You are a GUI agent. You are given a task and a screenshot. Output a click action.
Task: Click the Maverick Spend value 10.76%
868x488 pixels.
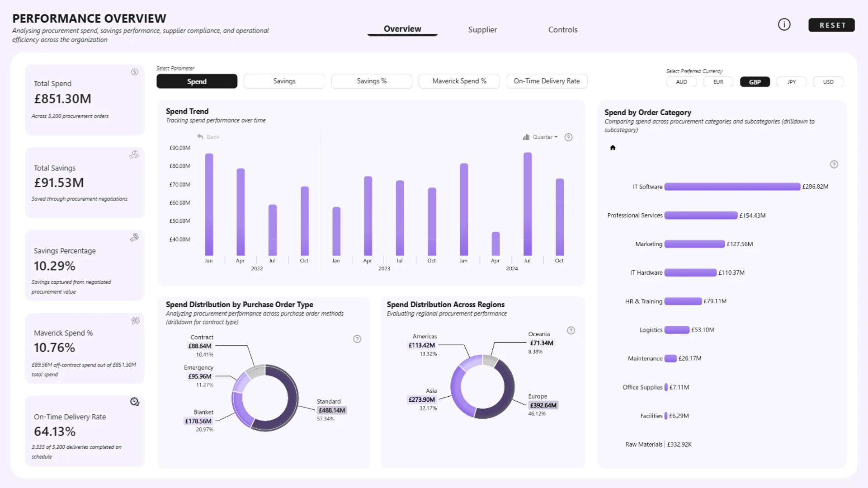(55, 347)
